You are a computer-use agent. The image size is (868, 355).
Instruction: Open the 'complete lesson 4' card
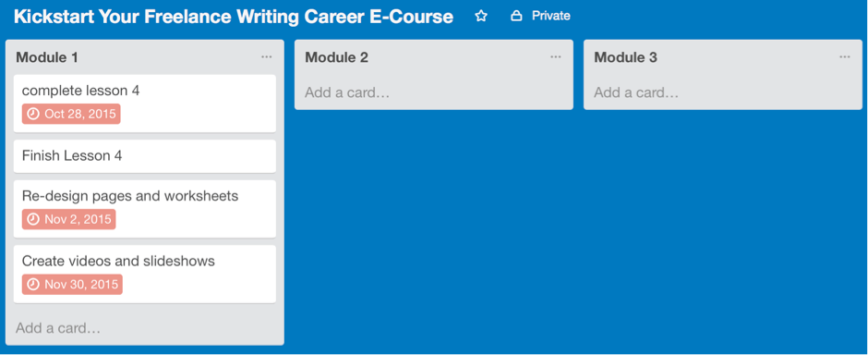pyautogui.click(x=144, y=104)
